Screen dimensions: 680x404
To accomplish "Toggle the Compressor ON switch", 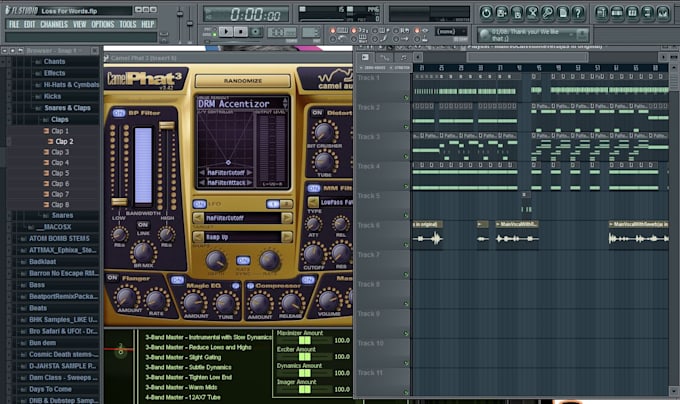I will coord(308,280).
